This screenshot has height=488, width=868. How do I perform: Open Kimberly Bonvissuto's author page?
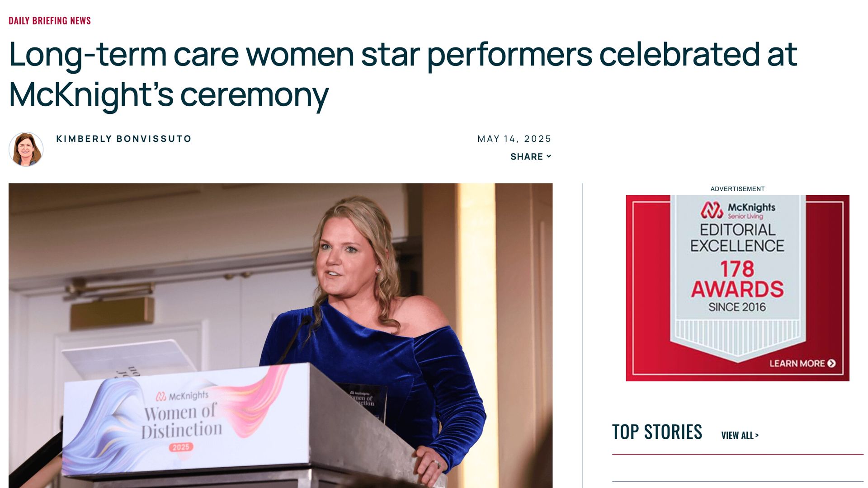point(124,139)
